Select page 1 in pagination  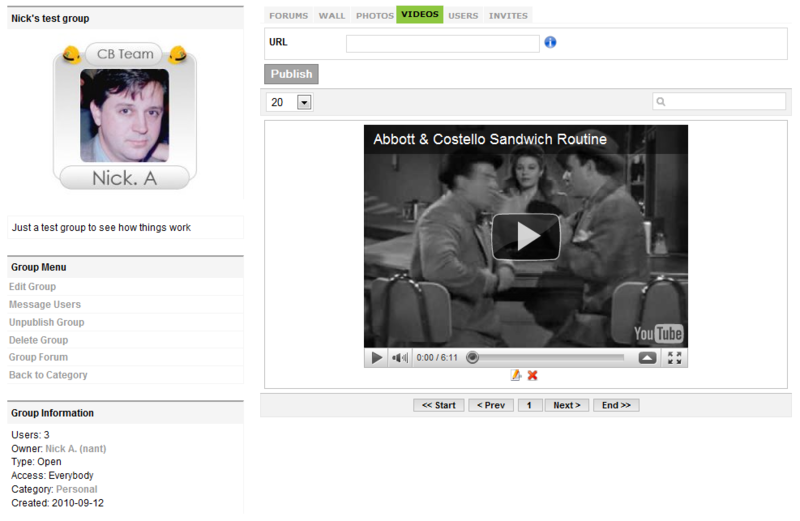[x=530, y=405]
